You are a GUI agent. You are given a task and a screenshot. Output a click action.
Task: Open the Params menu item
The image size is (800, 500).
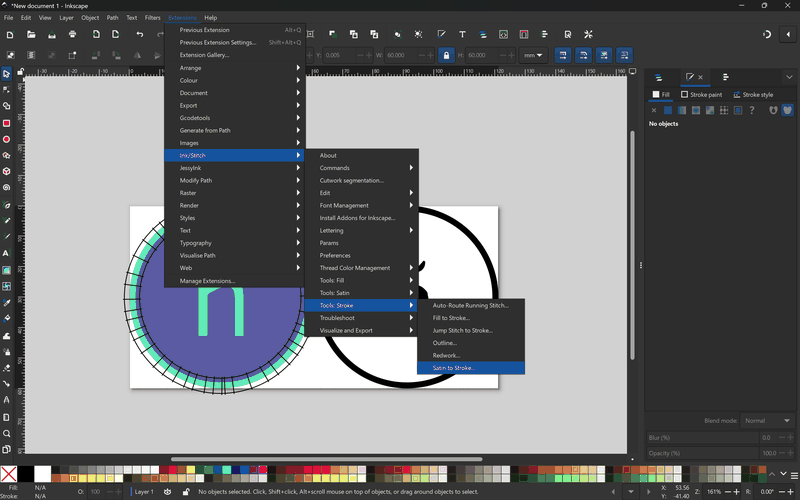coord(362,243)
